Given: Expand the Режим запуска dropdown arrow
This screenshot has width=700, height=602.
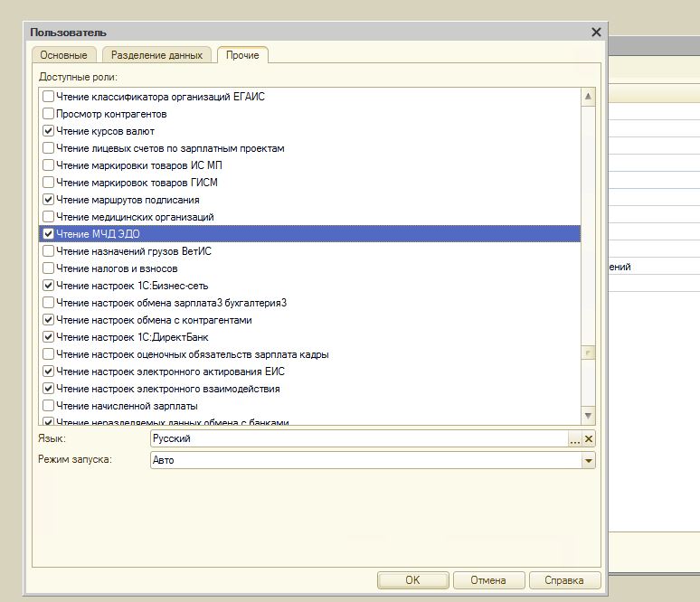Looking at the screenshot, I should [x=589, y=460].
